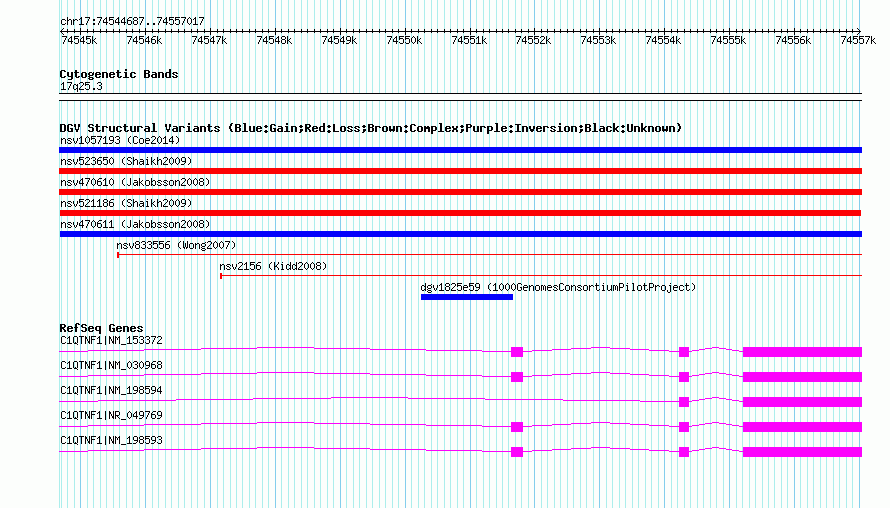Screen dimensions: 890x508
Task: Open the C1QTNF1|NR_049769 transcript label
Action: [111, 415]
